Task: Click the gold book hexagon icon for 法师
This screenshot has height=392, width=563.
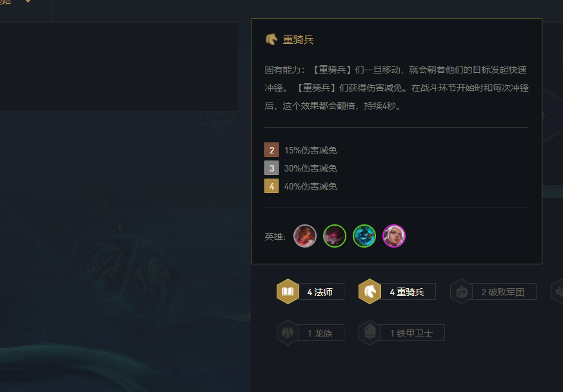Action: coord(288,291)
